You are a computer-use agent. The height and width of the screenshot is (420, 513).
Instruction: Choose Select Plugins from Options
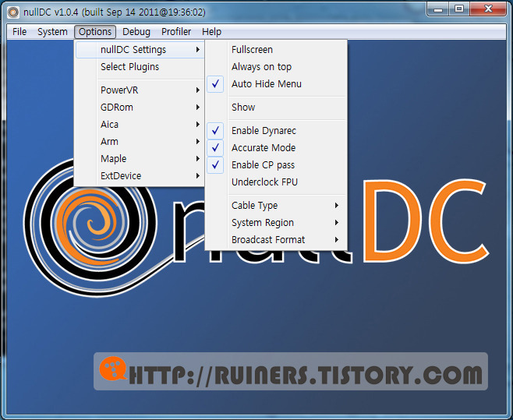pyautogui.click(x=140, y=67)
